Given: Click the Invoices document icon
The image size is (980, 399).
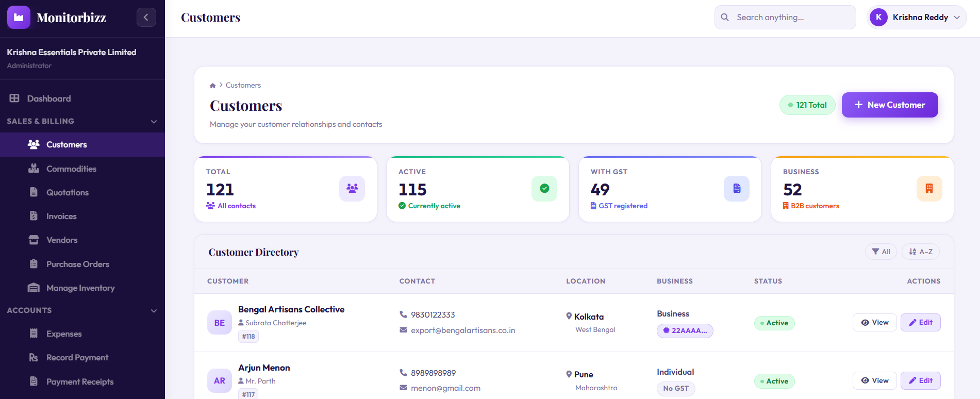Looking at the screenshot, I should coord(34,216).
